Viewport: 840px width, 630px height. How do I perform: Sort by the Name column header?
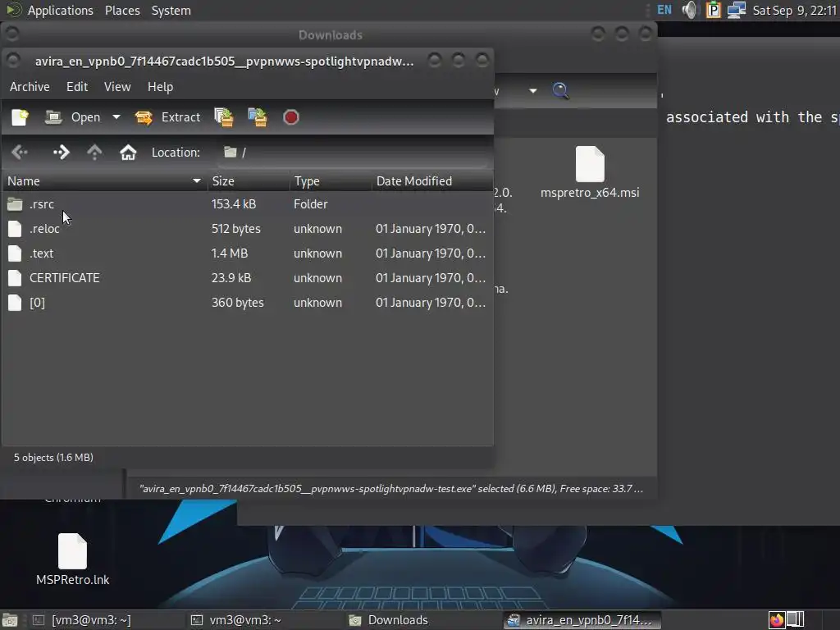(104, 181)
